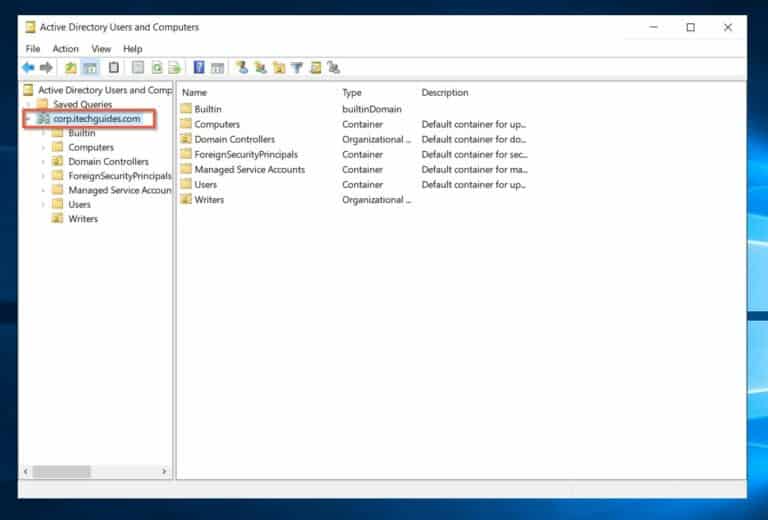The image size is (768, 520).
Task: Open the View menu
Action: pos(101,48)
